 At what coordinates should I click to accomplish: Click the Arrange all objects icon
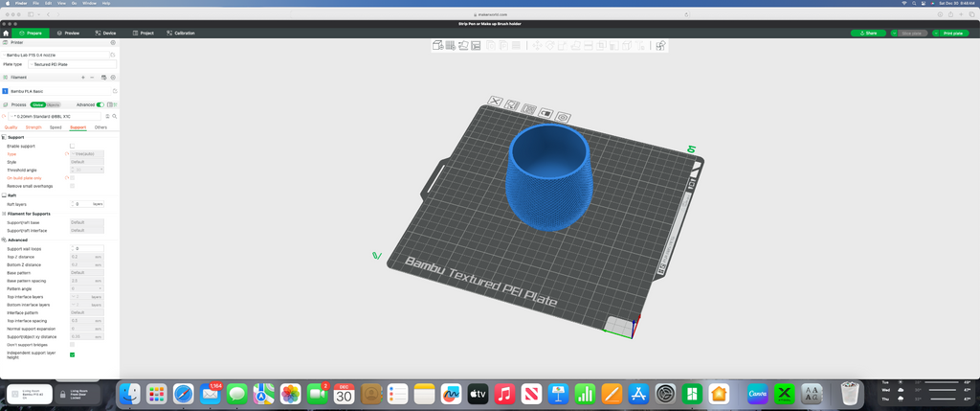476,45
